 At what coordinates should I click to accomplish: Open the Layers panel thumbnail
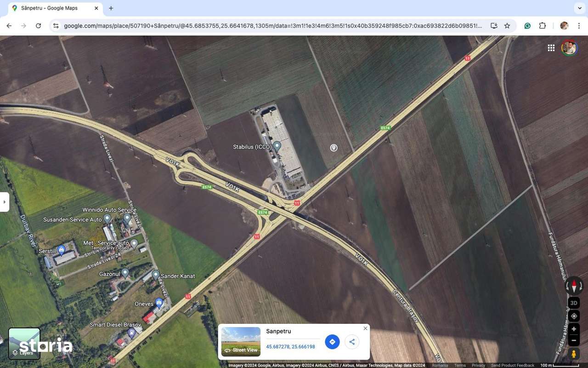[24, 343]
